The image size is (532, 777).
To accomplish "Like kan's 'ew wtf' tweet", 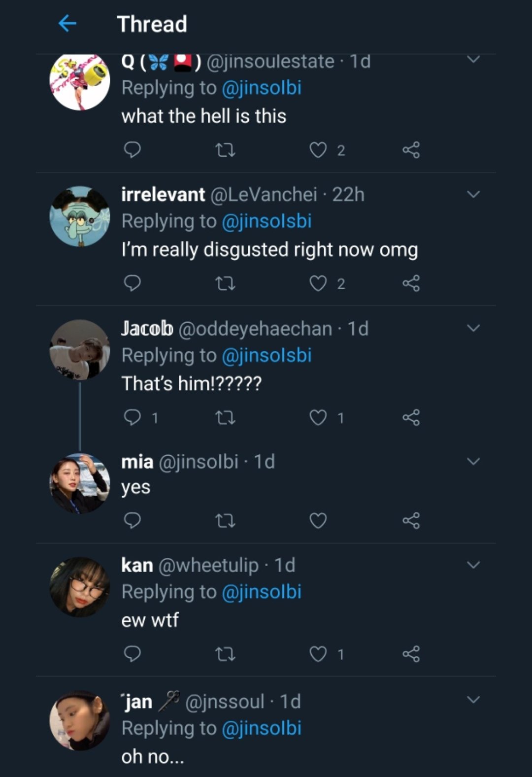I will point(318,654).
